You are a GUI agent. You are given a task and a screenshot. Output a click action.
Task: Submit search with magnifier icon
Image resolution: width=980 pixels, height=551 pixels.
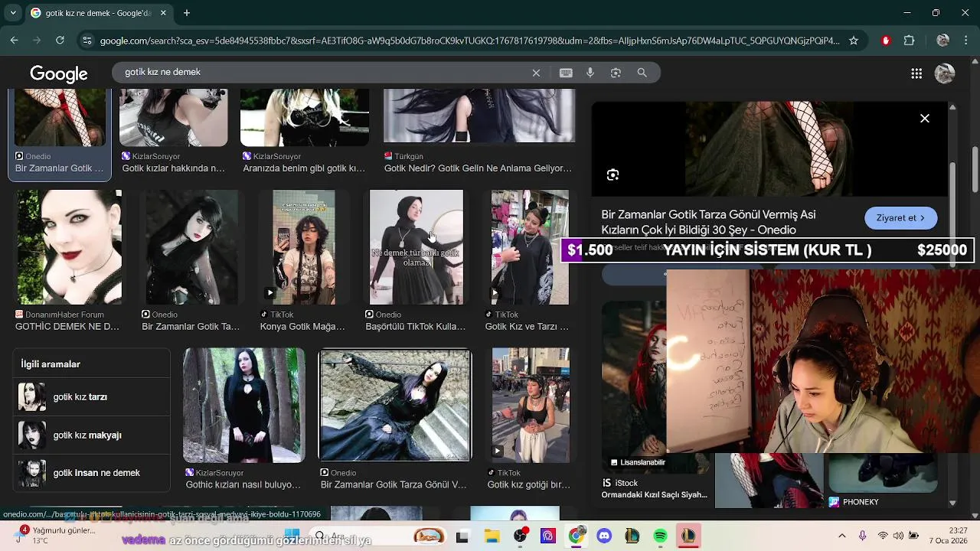click(642, 73)
